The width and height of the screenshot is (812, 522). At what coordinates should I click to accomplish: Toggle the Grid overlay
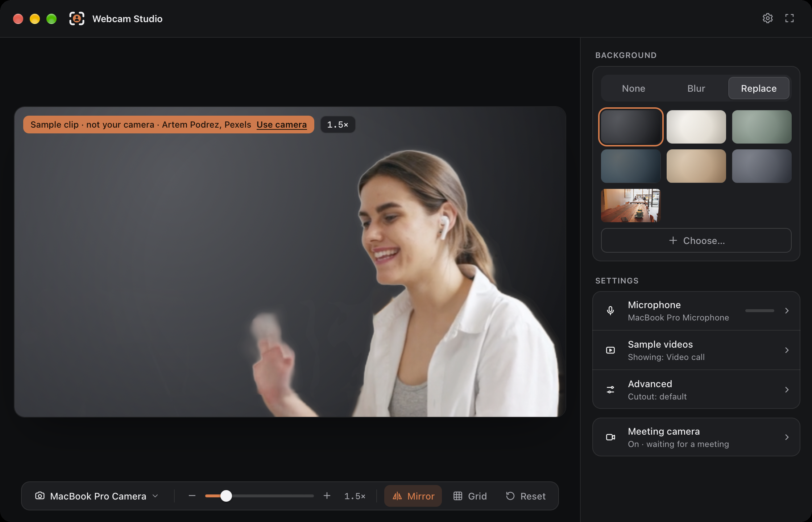(470, 496)
